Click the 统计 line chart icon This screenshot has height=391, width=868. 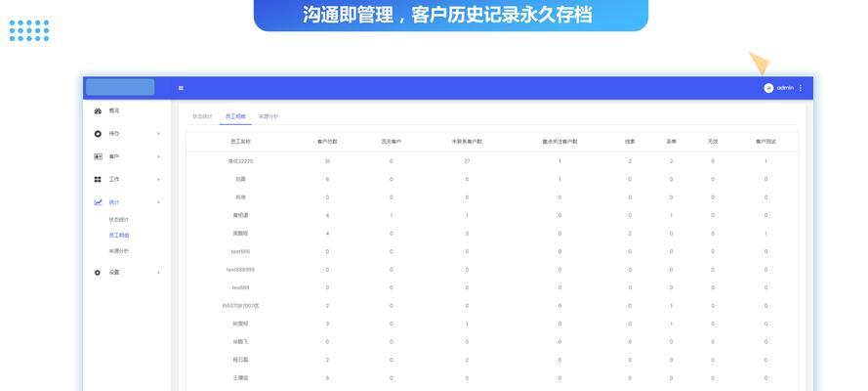coord(98,202)
